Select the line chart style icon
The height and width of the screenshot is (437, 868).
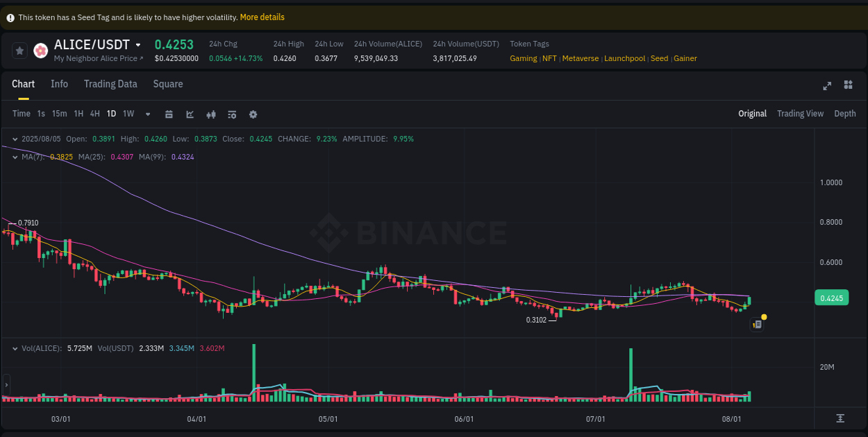coord(190,114)
